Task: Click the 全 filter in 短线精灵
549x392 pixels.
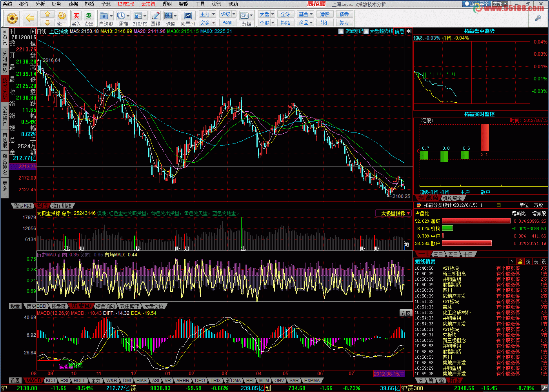Action: tap(520, 261)
